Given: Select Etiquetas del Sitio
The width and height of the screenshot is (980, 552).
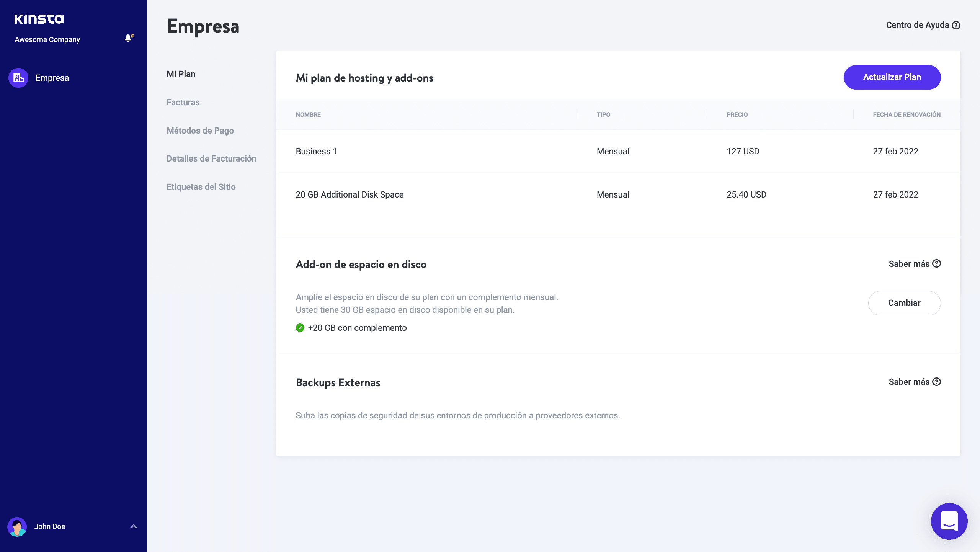Looking at the screenshot, I should click(x=201, y=187).
